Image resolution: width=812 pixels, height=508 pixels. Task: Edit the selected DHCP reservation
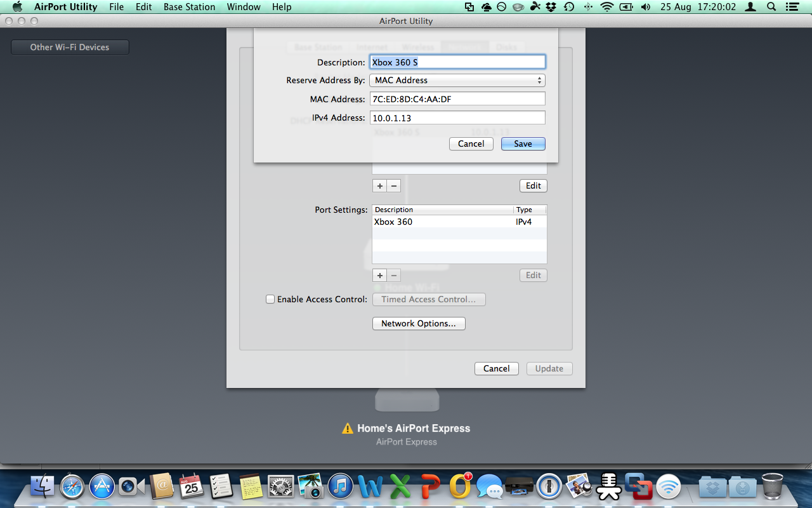[534, 185]
